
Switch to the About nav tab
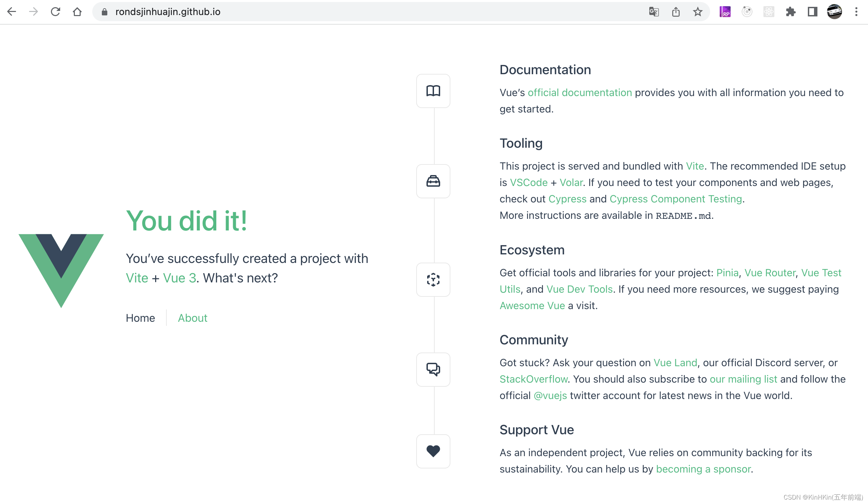click(x=192, y=318)
